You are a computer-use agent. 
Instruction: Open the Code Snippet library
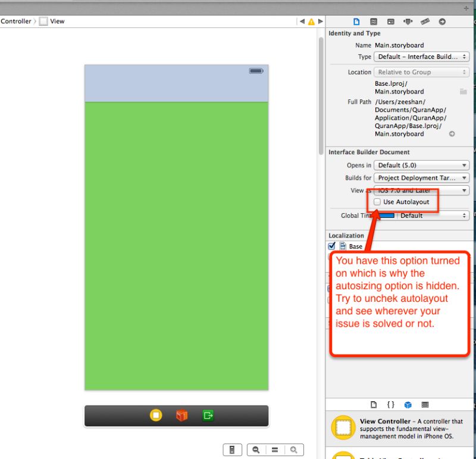pyautogui.click(x=390, y=405)
